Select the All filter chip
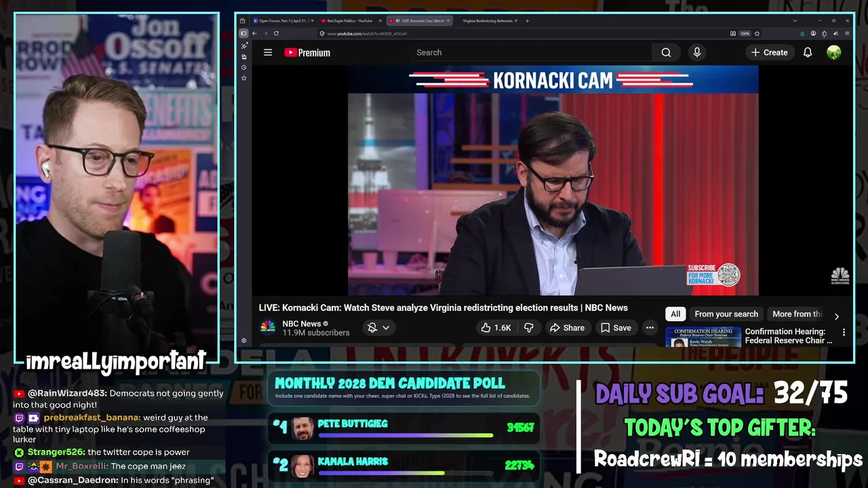 675,314
